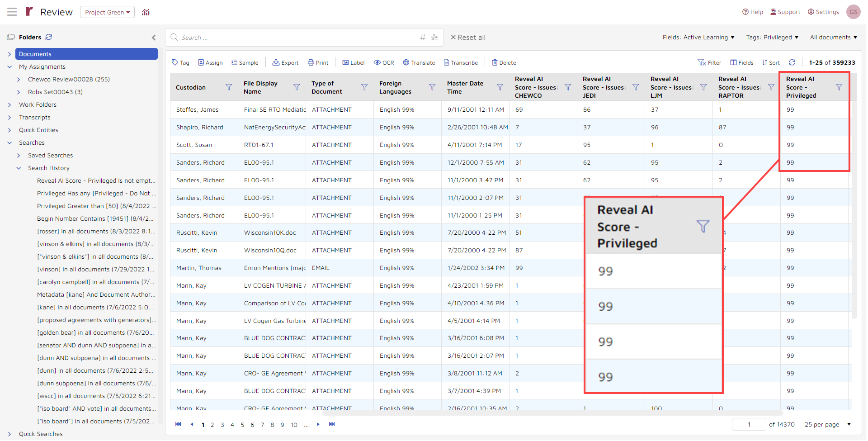The image size is (868, 441).
Task: Go to the first results page
Action: [x=178, y=424]
